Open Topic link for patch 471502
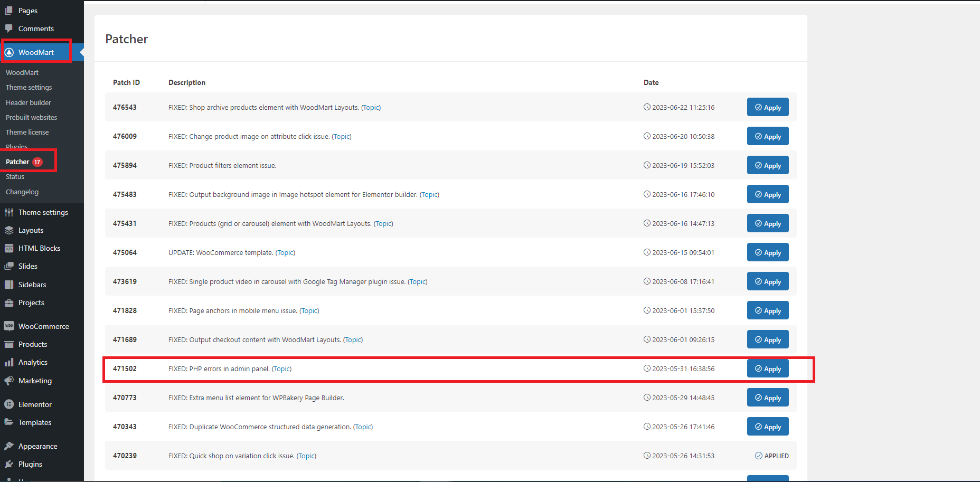The image size is (980, 482). [x=282, y=369]
